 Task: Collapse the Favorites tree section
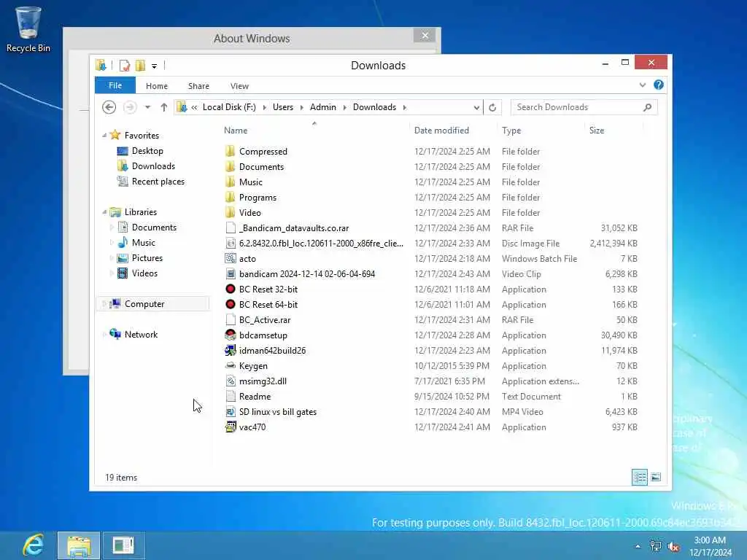pos(104,136)
